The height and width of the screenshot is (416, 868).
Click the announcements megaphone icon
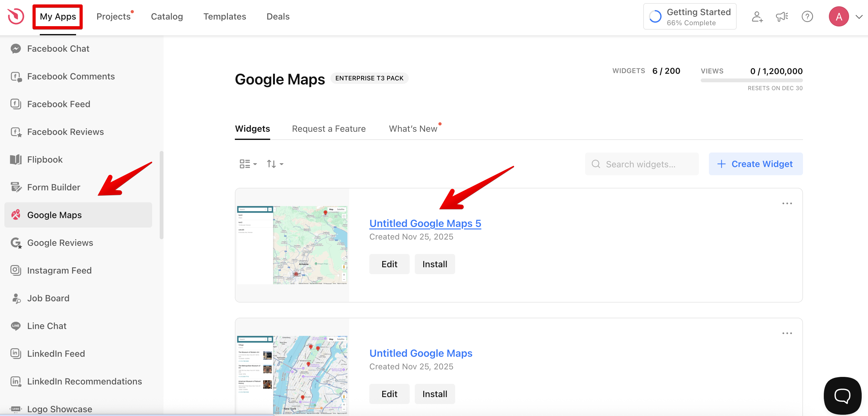[782, 16]
